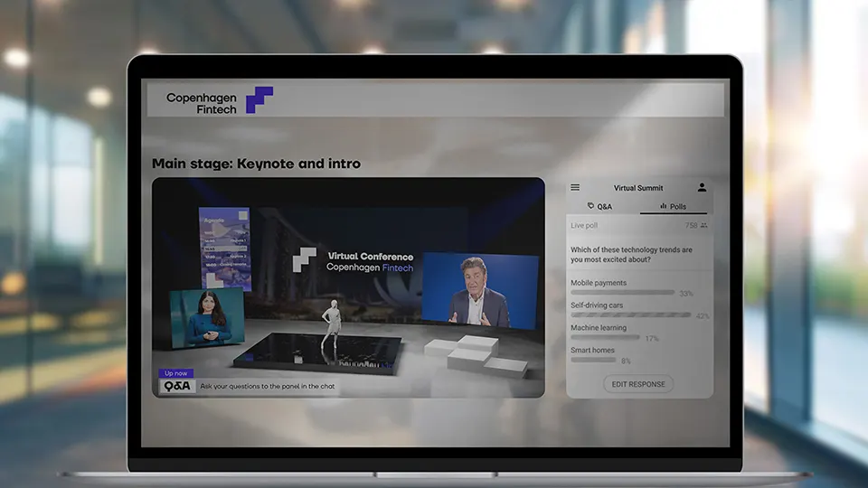
Task: Click the Copenhagen Fintech logo
Action: point(220,100)
